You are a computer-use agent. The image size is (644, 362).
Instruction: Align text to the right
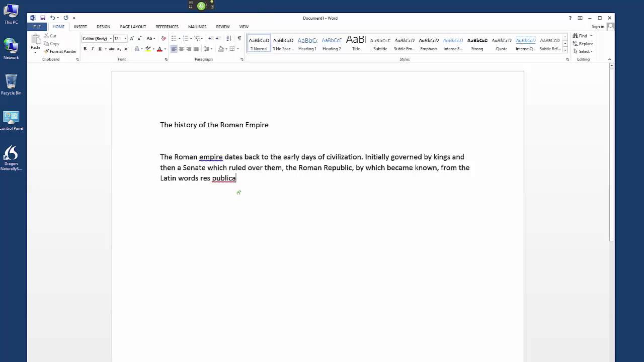pyautogui.click(x=189, y=49)
